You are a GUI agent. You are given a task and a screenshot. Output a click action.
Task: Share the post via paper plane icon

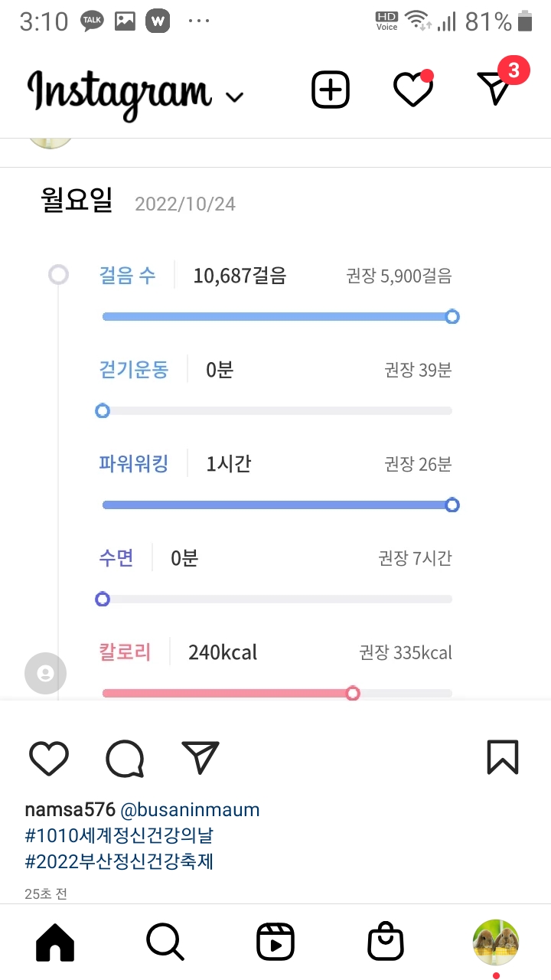coord(201,757)
